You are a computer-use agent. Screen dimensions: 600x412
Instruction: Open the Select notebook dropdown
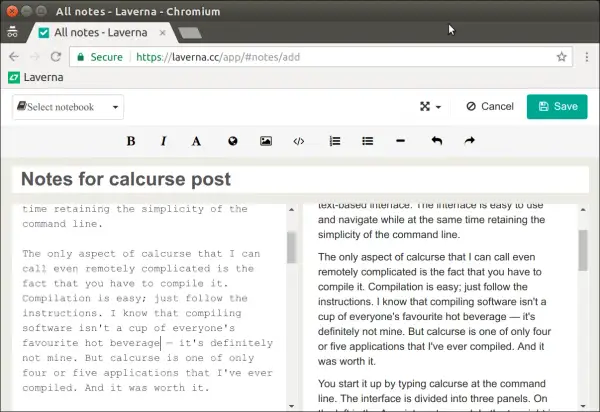pos(68,107)
